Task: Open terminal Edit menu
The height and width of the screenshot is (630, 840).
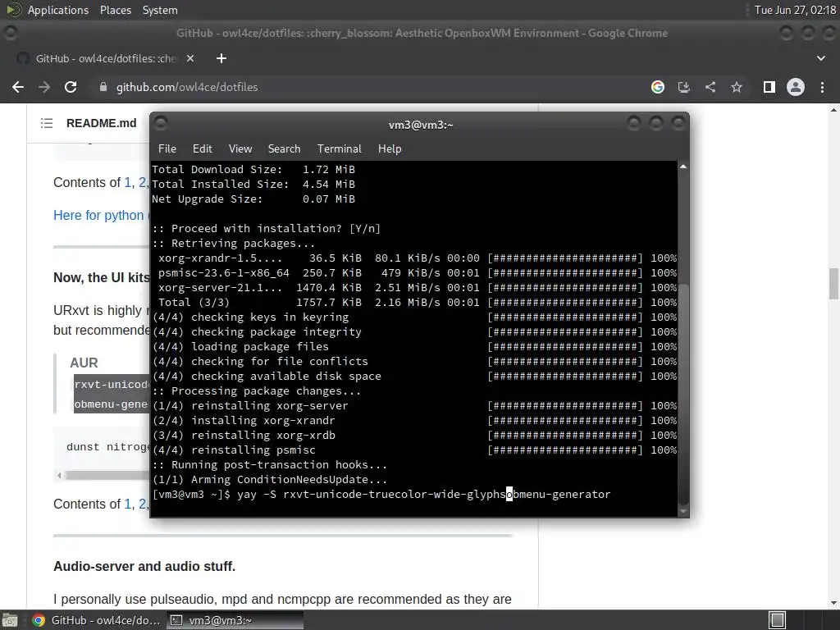Action: (x=203, y=149)
